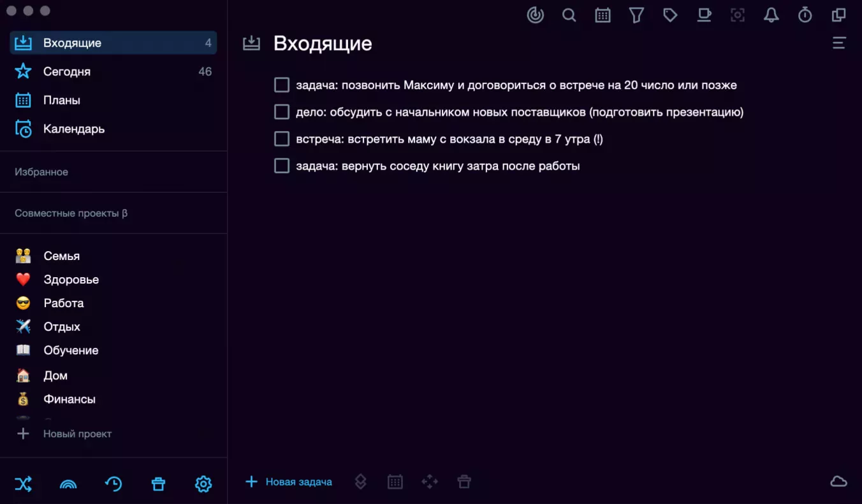Click the coffee cup icon
The image size is (862, 504).
(704, 15)
